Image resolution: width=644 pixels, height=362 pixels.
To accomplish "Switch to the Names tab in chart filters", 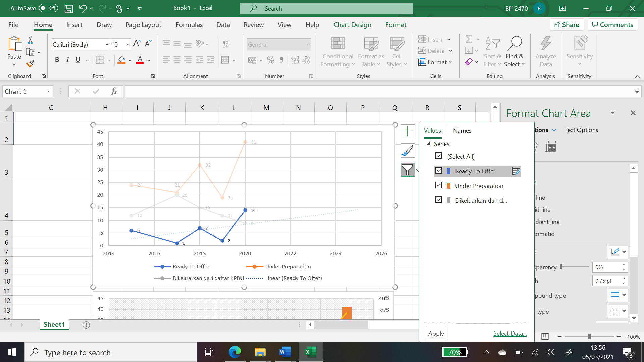I will point(462,131).
